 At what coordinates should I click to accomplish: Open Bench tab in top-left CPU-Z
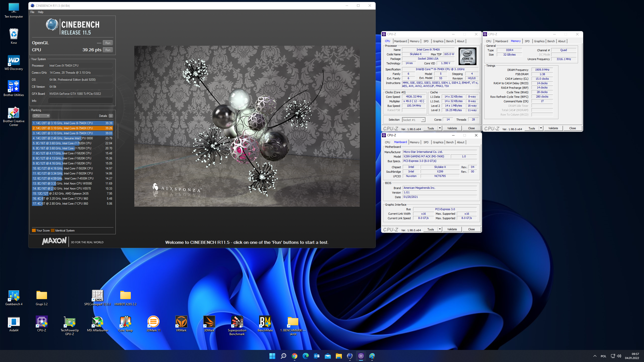[x=450, y=41]
